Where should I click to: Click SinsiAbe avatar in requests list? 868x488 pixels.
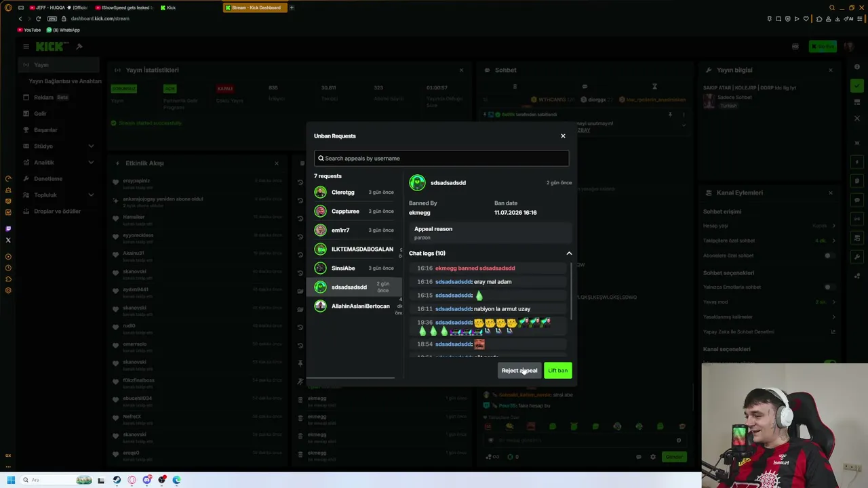pos(320,268)
